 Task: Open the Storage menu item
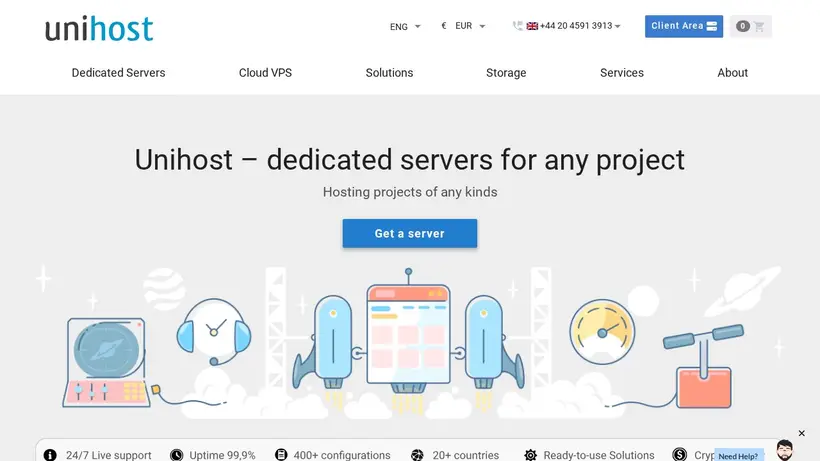click(x=506, y=73)
